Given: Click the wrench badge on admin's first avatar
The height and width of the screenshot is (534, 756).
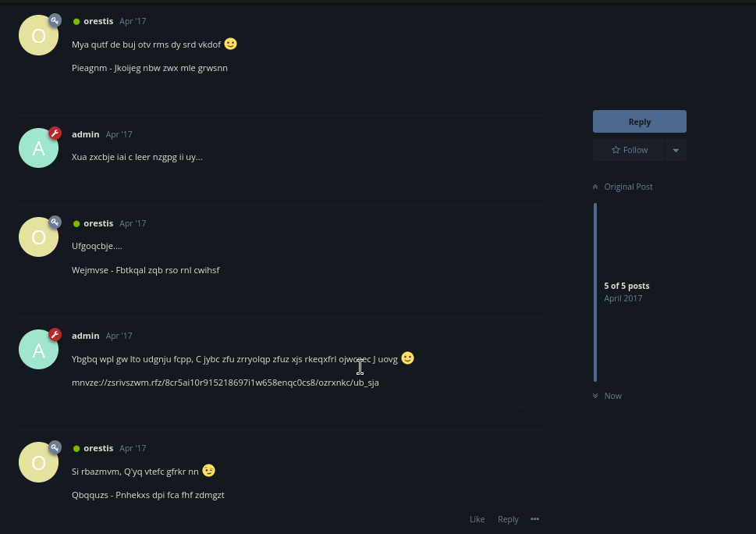Looking at the screenshot, I should 55,133.
